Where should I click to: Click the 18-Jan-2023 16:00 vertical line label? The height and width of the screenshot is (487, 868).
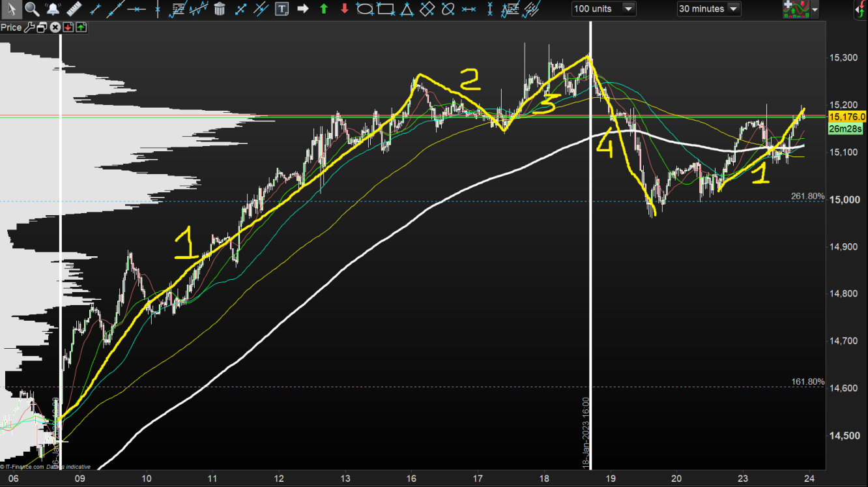pyautogui.click(x=586, y=432)
